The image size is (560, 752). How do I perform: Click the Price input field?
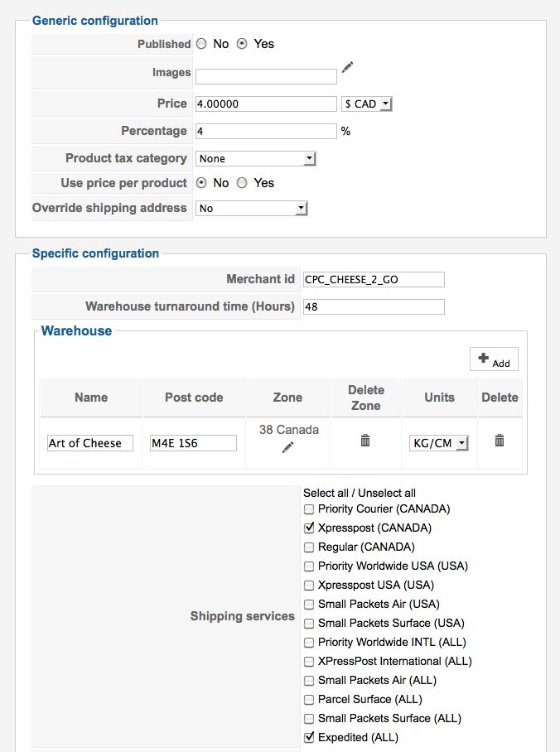point(266,104)
